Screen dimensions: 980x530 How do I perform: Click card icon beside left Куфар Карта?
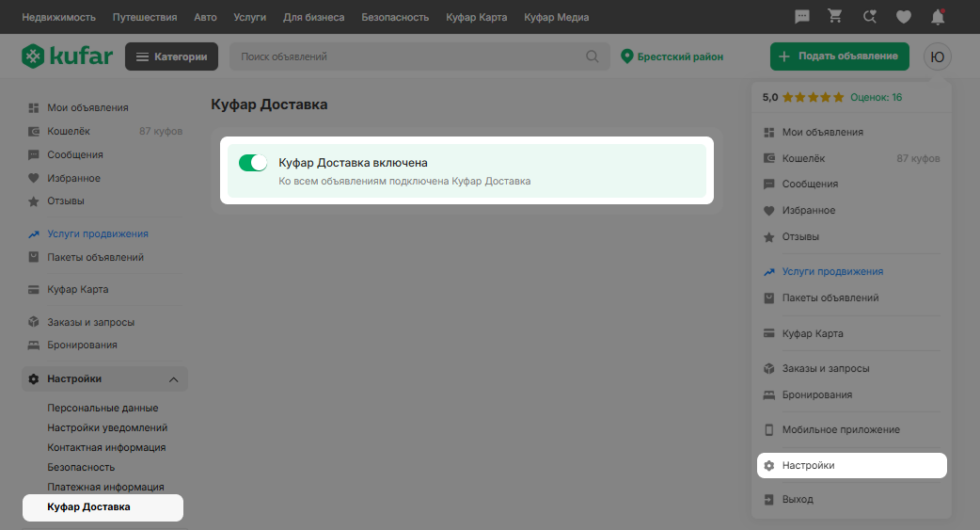click(x=34, y=290)
